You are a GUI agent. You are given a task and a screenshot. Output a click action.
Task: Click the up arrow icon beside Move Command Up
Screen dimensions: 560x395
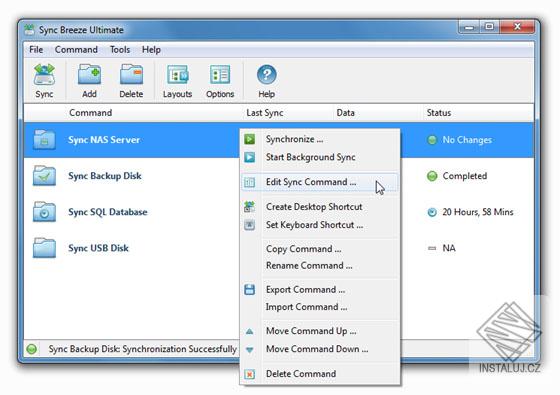click(250, 332)
